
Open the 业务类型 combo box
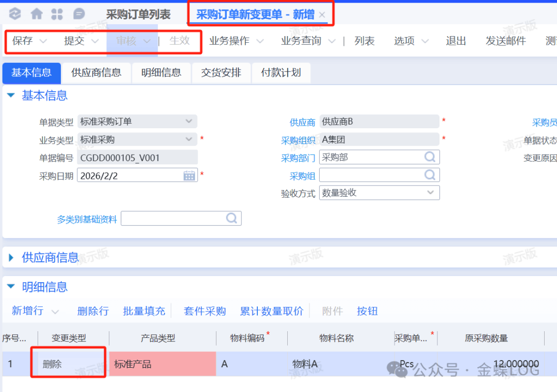[x=188, y=140]
